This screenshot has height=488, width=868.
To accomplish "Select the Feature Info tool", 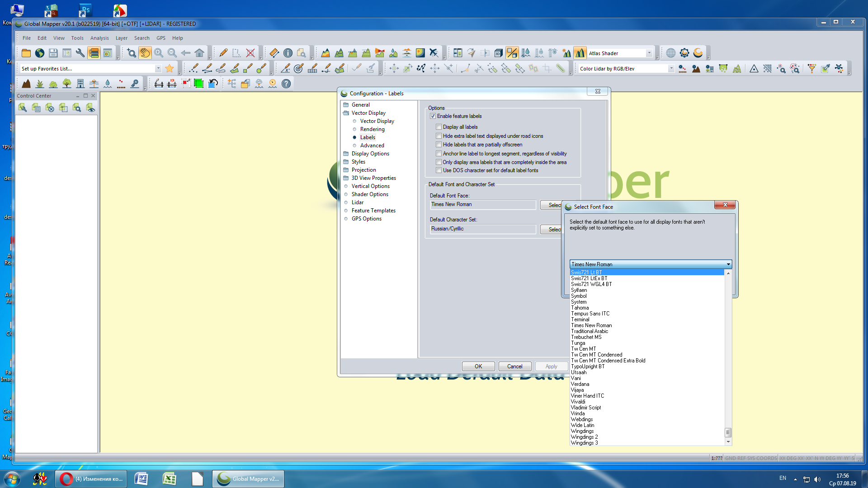I will tap(288, 53).
